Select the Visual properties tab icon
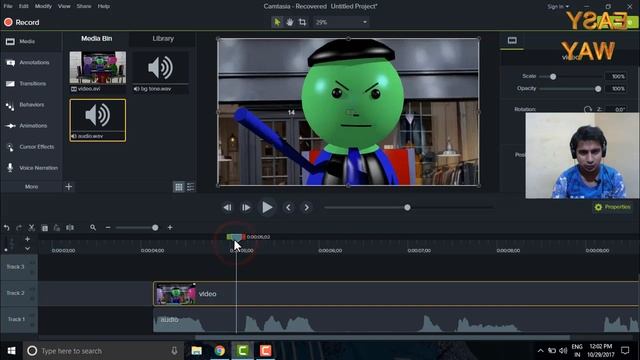Screen dimensions: 640x360 coord(512,40)
